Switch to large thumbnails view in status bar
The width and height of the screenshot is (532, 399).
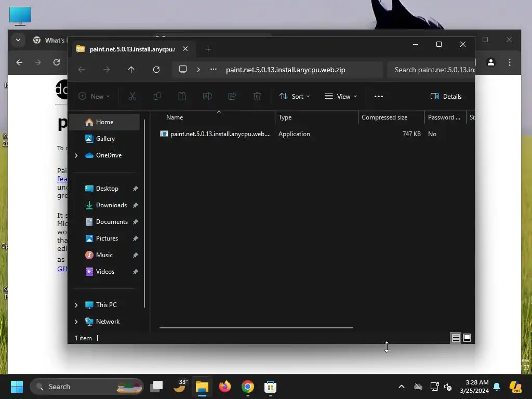pyautogui.click(x=467, y=338)
